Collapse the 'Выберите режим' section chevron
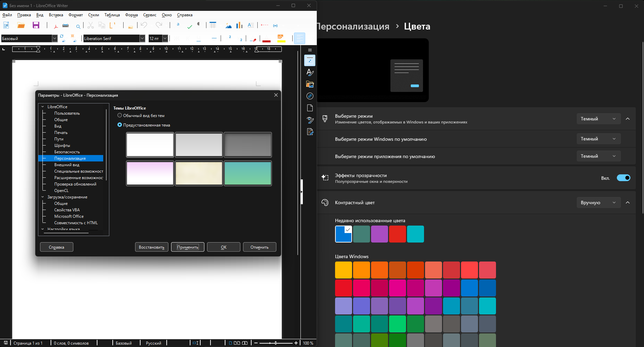 (628, 119)
